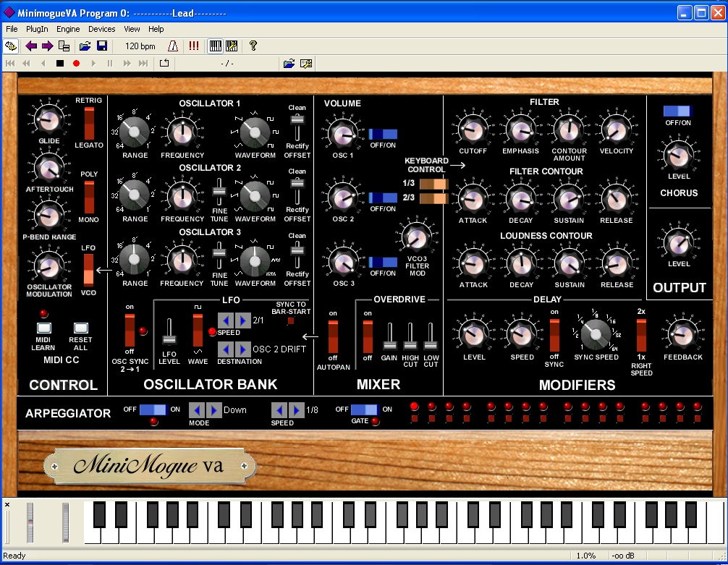Click the LFO speed left arrow
The image size is (728, 565).
pyautogui.click(x=226, y=320)
